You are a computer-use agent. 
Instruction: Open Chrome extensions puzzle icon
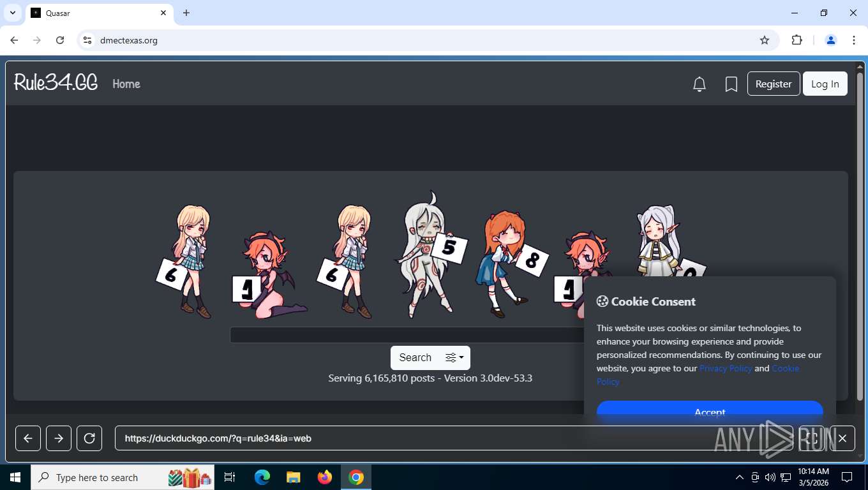click(x=797, y=40)
